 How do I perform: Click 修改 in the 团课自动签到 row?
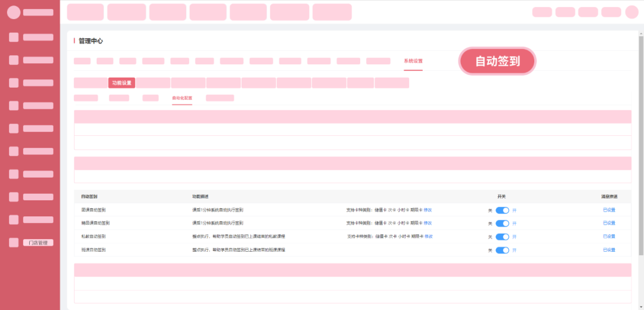(428, 210)
